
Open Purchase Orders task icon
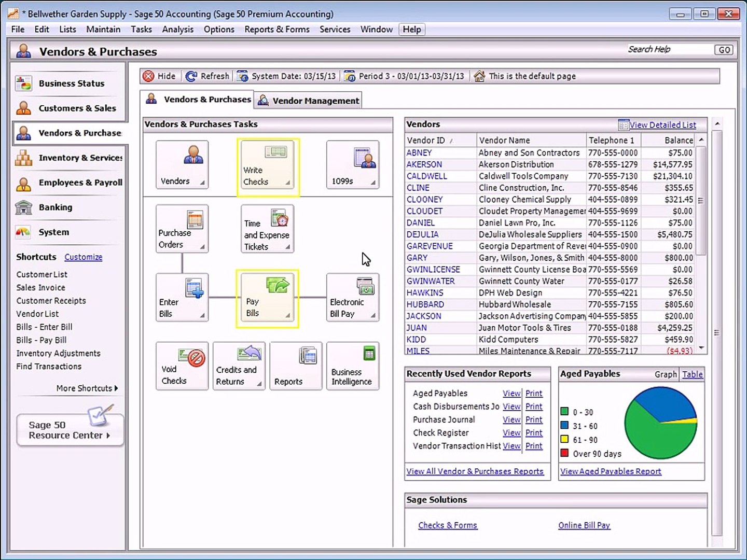182,229
